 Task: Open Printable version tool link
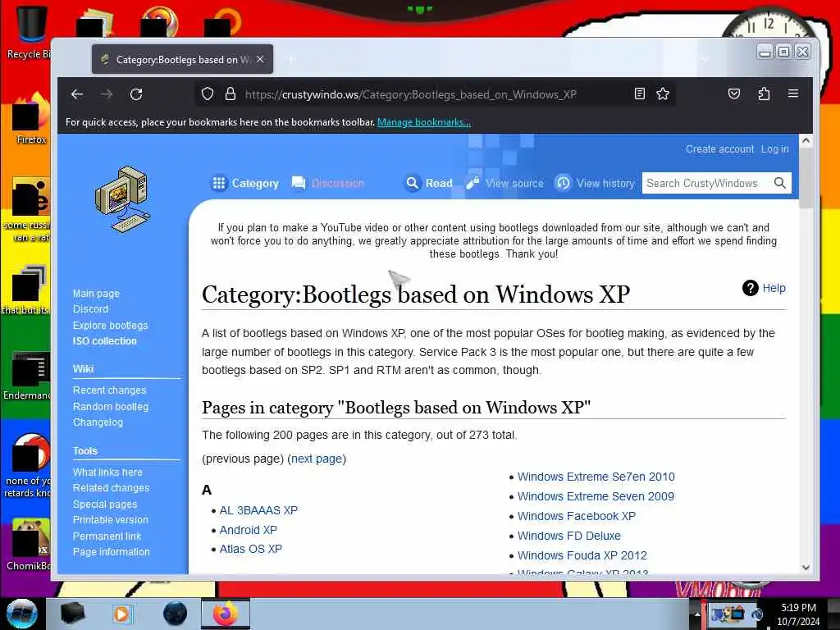111,519
